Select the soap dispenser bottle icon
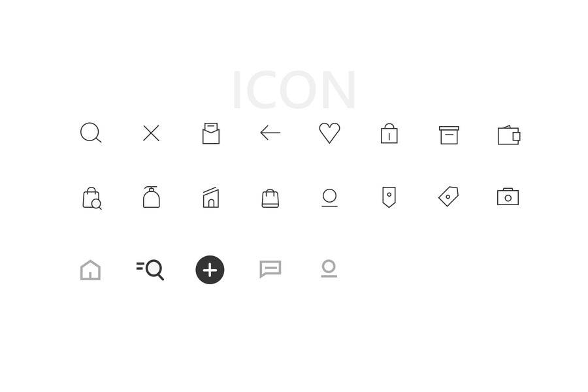 coord(151,197)
